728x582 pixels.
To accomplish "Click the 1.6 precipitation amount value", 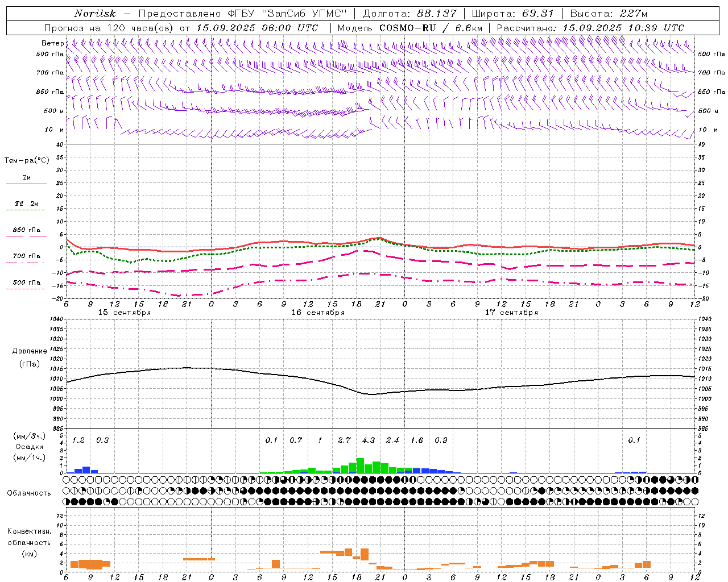I will click(417, 440).
